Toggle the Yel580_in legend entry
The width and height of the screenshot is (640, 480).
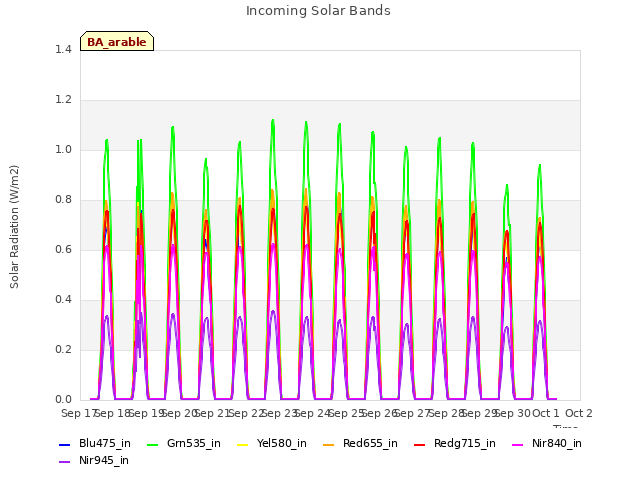[x=271, y=444]
